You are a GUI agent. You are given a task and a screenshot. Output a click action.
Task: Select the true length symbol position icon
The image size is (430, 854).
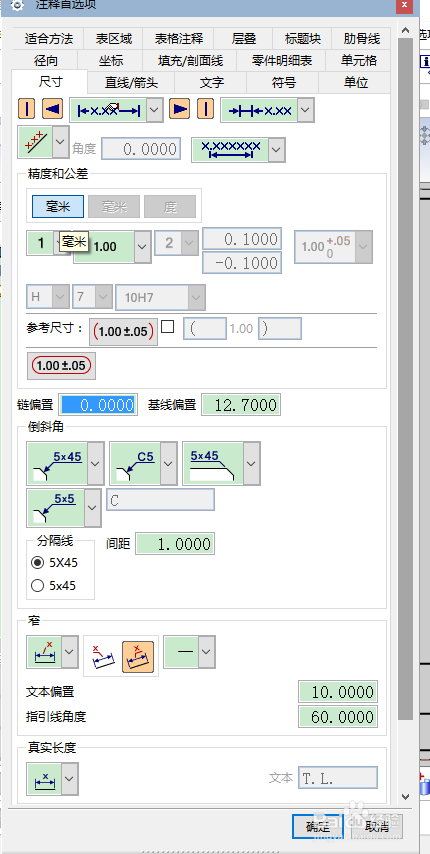pos(44,778)
